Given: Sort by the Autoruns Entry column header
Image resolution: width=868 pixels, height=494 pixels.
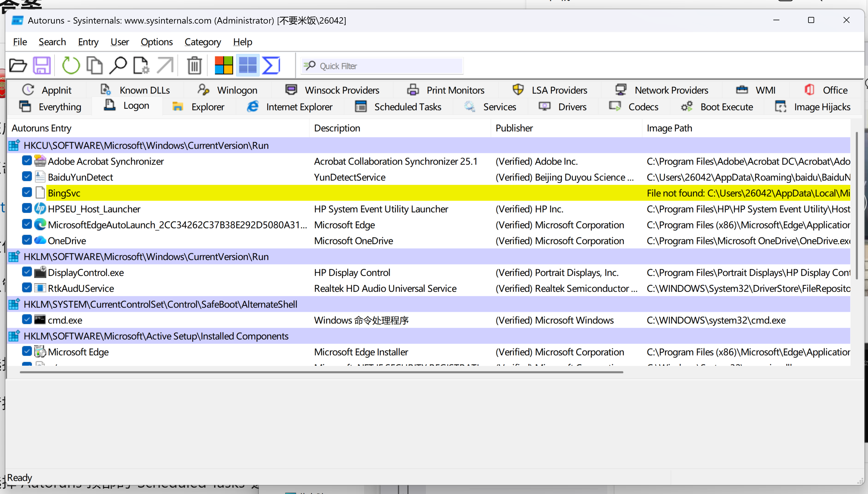Looking at the screenshot, I should click(158, 128).
